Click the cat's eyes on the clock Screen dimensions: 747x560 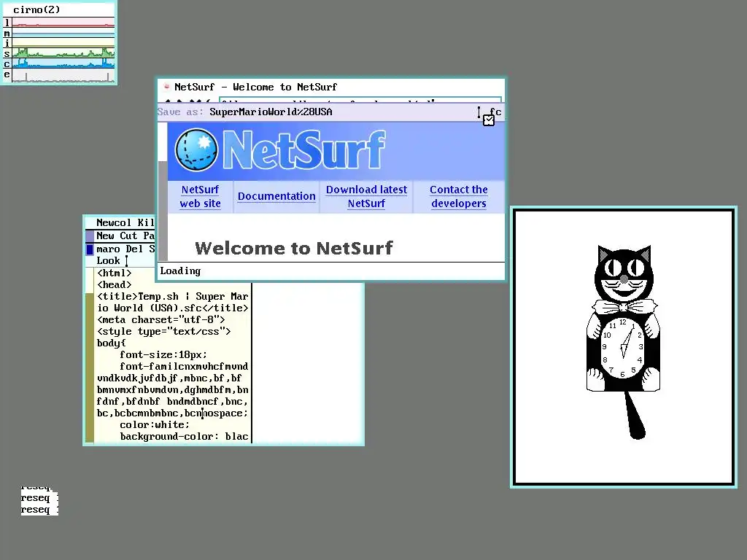624,268
